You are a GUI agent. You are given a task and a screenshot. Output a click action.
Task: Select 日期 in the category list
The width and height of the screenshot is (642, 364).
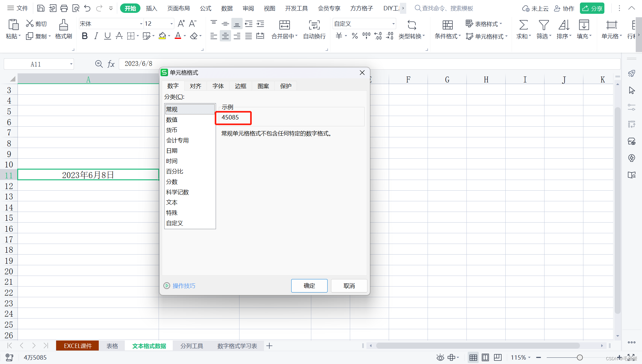(172, 151)
